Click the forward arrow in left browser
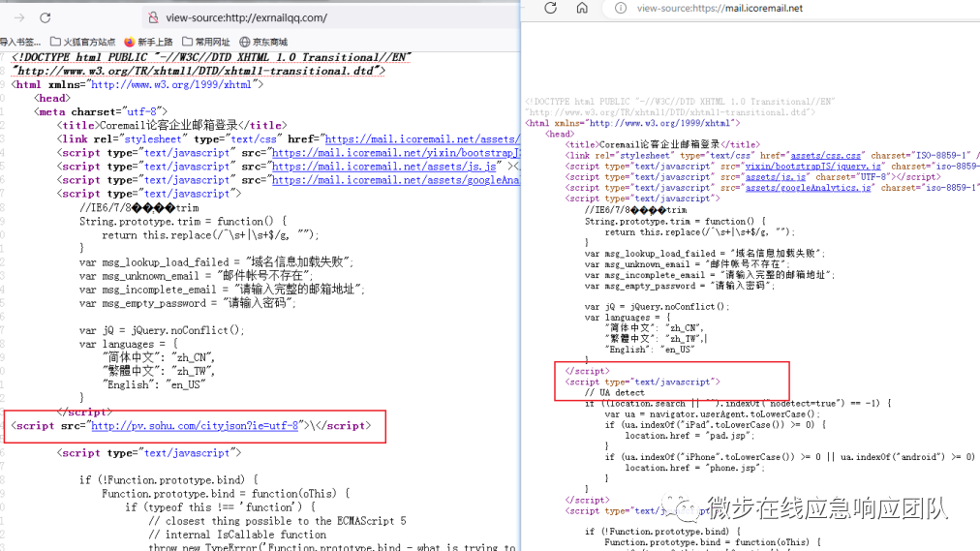980x551 pixels. 19,17
